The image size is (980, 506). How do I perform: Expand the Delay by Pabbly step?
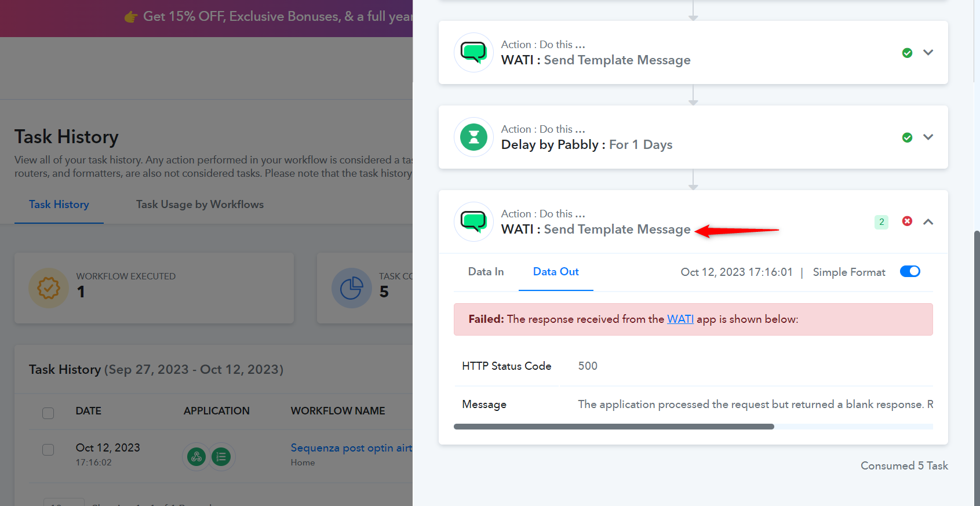tap(928, 137)
